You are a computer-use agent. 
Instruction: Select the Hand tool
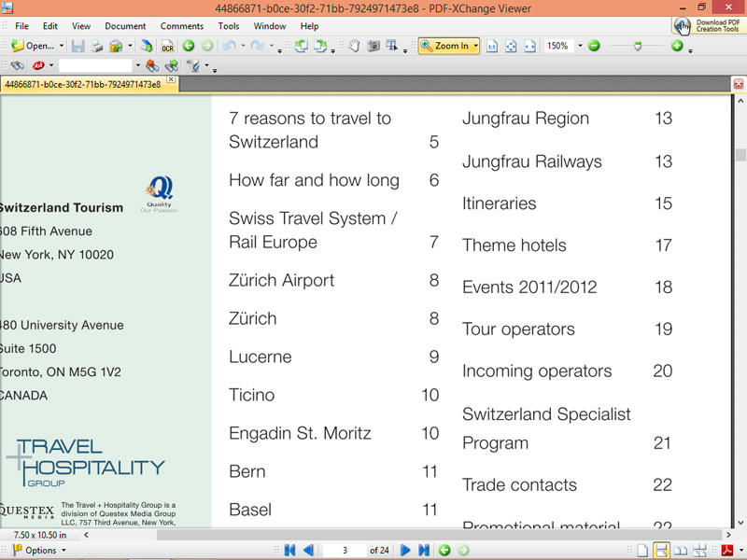354,46
